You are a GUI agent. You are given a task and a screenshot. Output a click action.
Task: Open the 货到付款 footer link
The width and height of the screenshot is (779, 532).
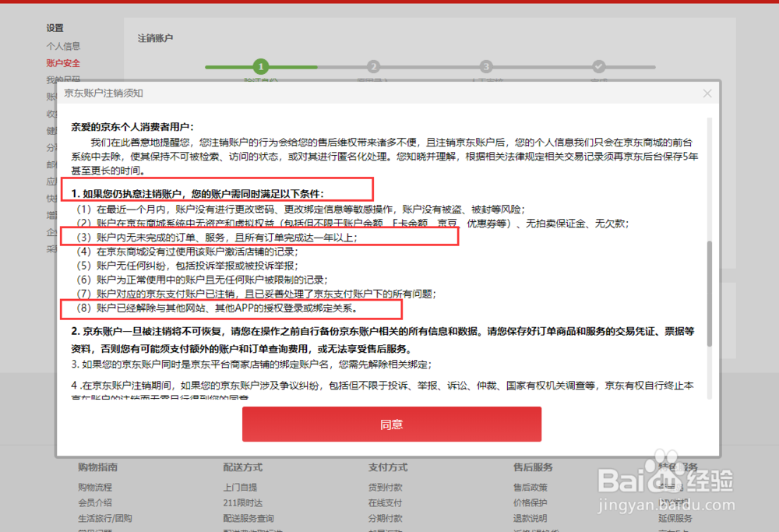(385, 488)
